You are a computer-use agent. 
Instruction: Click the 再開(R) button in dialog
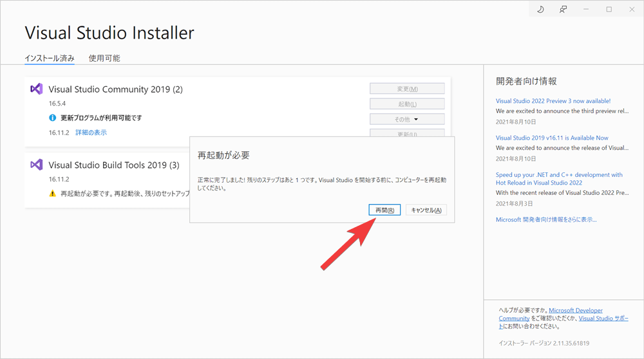(x=384, y=210)
